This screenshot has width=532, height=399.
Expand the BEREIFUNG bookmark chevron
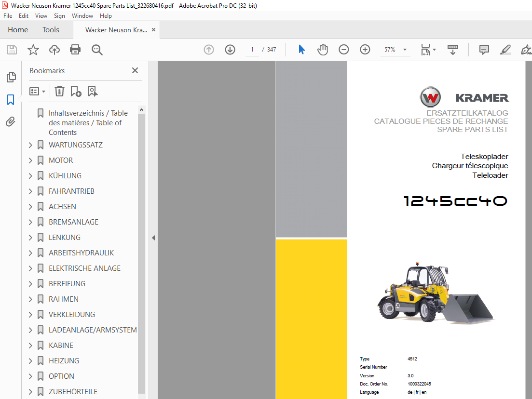30,284
